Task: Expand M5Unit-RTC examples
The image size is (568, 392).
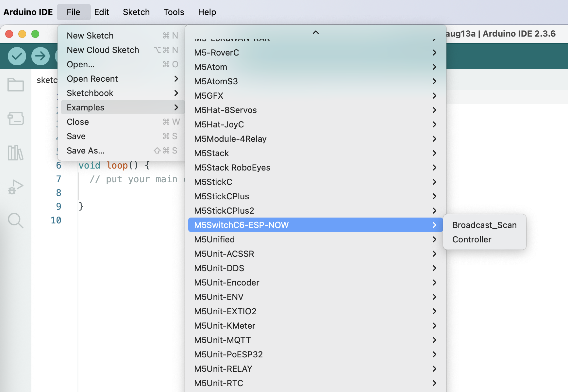Action: click(316, 383)
